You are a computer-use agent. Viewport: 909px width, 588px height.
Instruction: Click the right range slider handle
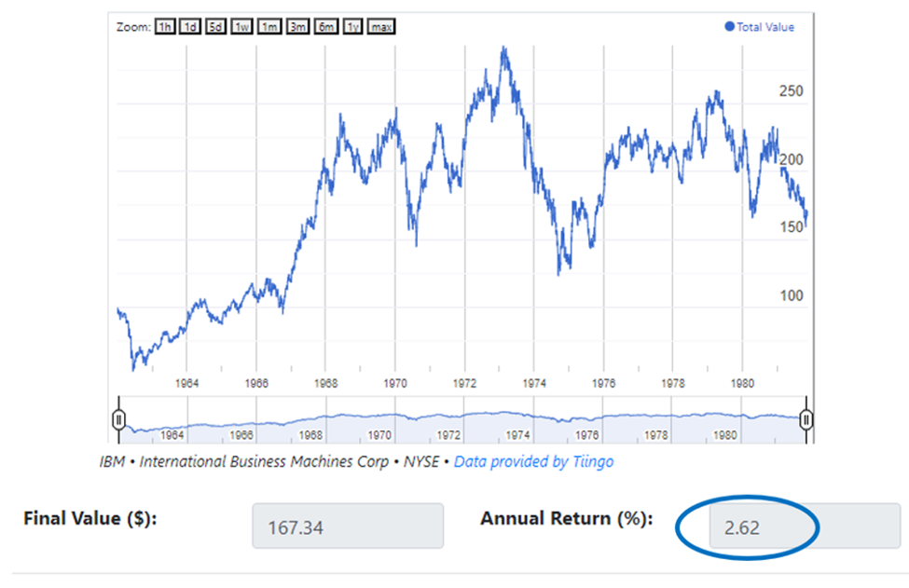(x=807, y=419)
